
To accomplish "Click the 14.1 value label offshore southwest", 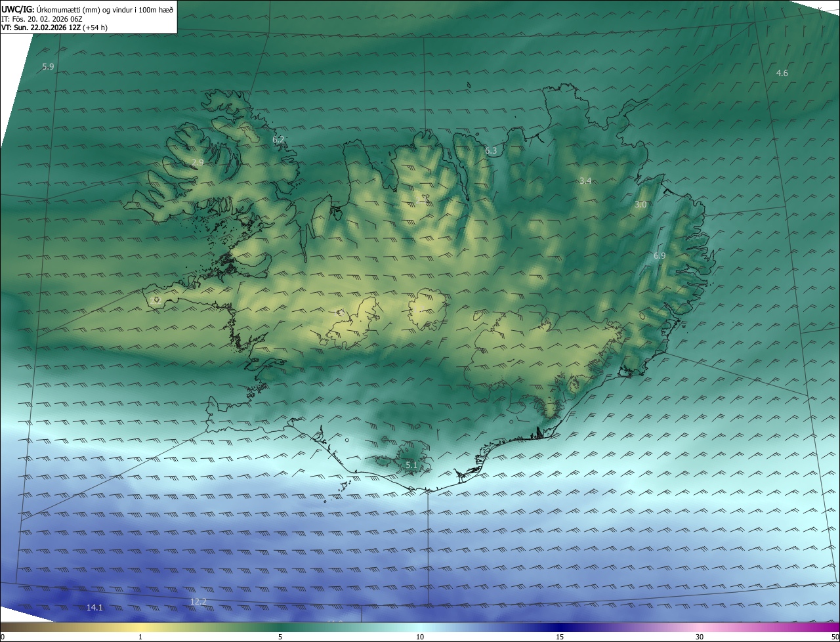I will [94, 608].
